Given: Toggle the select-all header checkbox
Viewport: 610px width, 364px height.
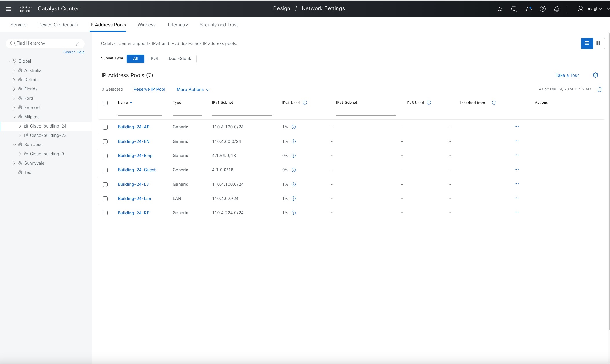Looking at the screenshot, I should tap(105, 103).
